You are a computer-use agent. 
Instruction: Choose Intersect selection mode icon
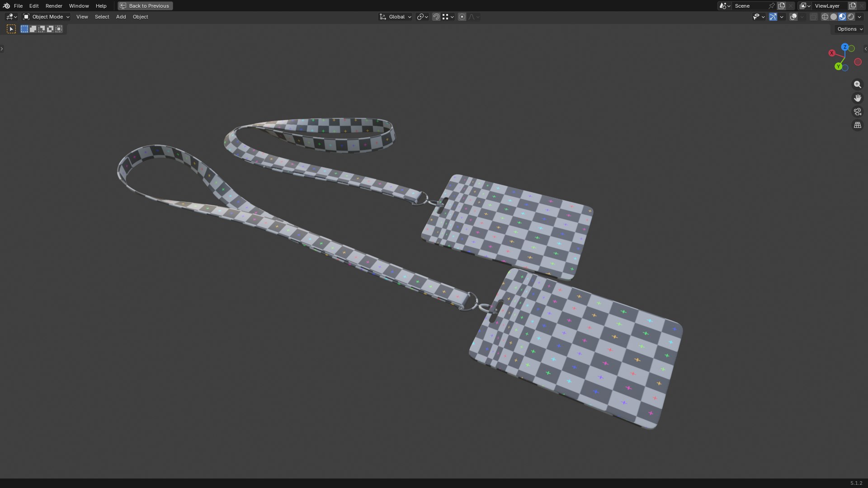pos(59,29)
